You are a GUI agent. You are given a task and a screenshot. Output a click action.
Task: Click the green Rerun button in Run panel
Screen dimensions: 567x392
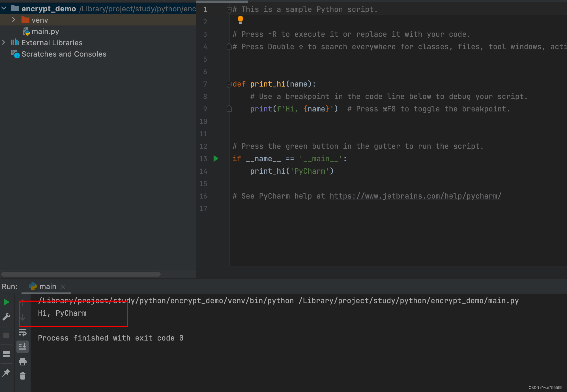6,302
